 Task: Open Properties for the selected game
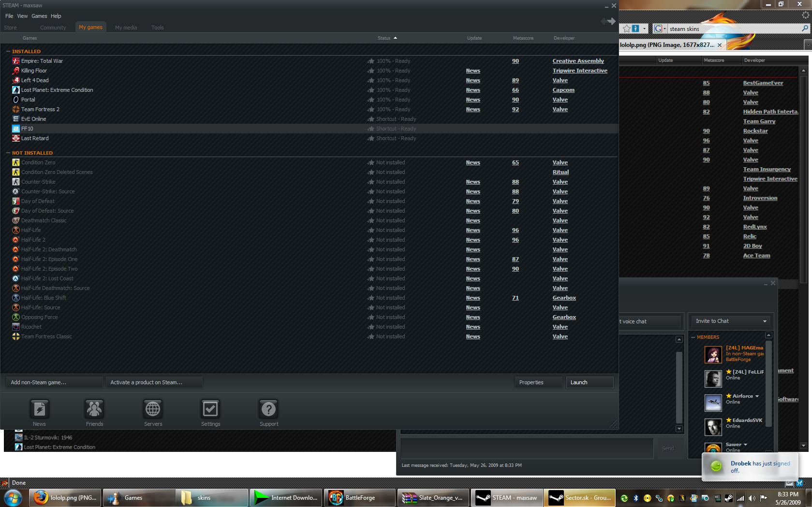pos(538,382)
